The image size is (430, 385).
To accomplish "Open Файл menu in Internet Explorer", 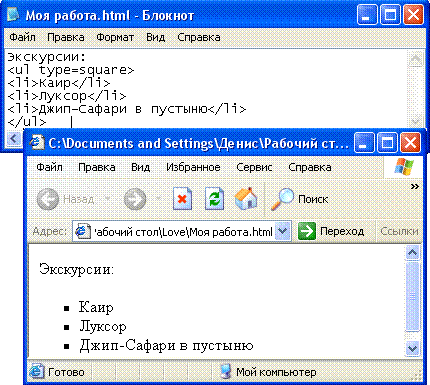I will coord(49,167).
